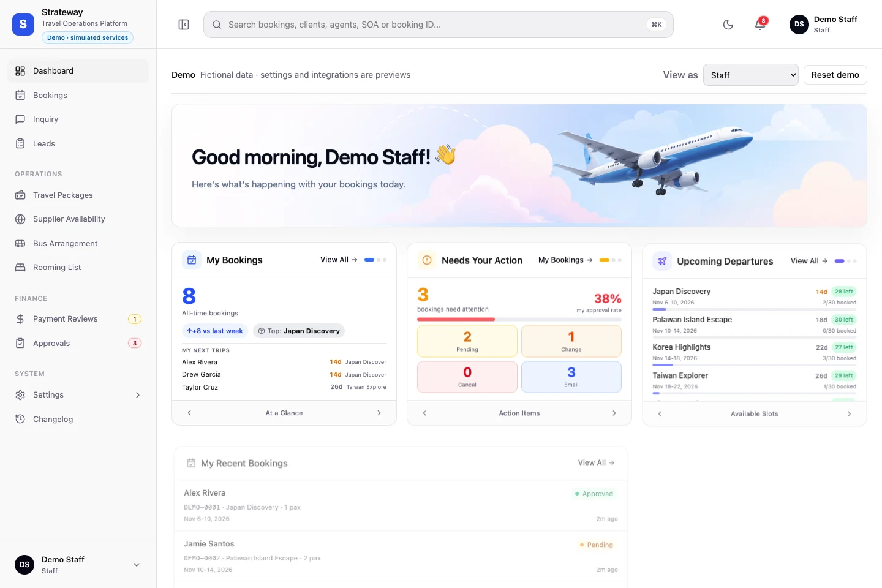Select the Email count tile
The width and height of the screenshot is (882, 588).
571,377
